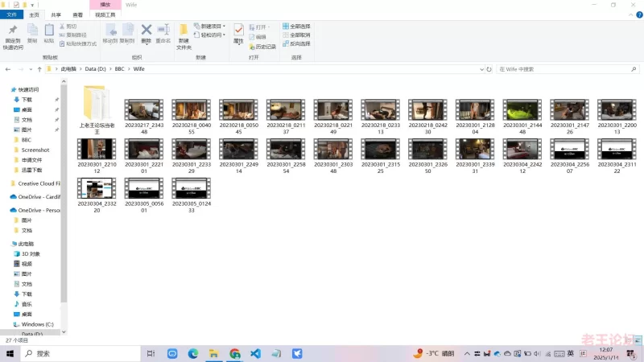This screenshot has height=362, width=644.
Task: Open the recent locations dropdown arrow
Action: 31,69
